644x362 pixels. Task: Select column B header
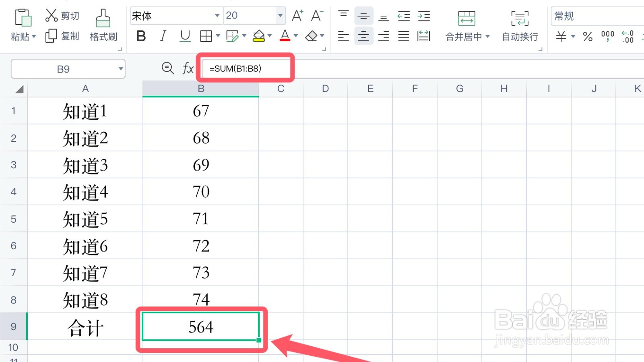pos(201,89)
